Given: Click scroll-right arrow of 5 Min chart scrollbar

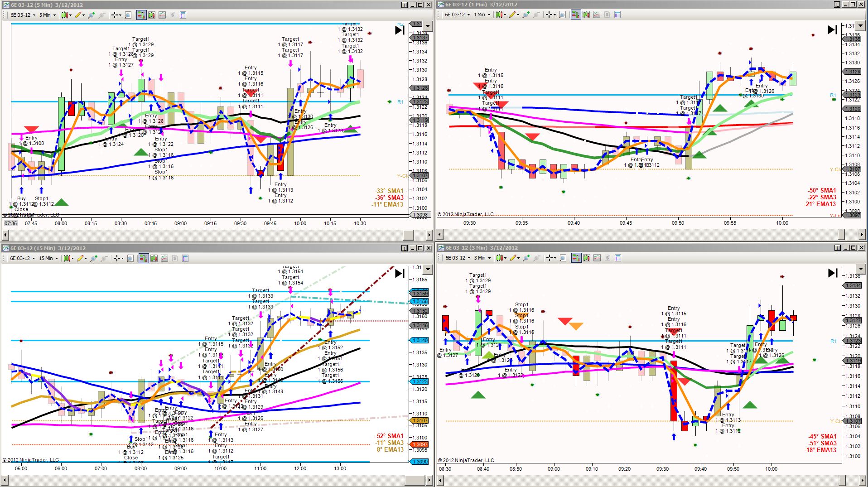Looking at the screenshot, I should click(429, 235).
